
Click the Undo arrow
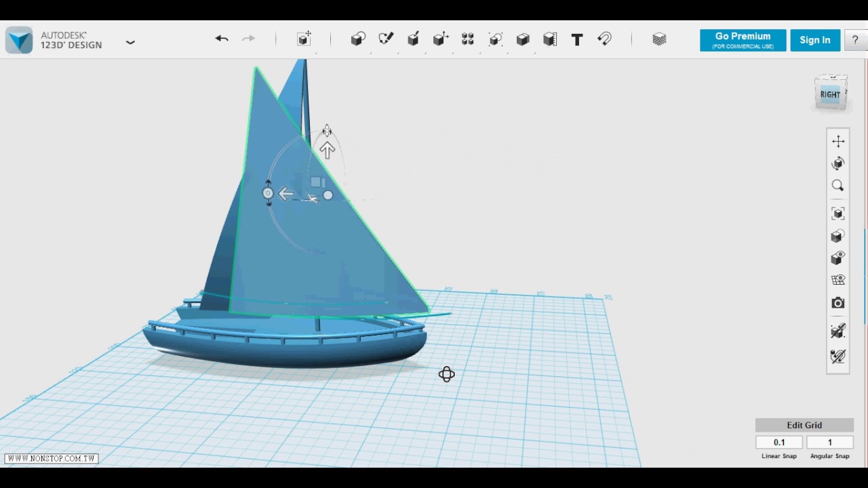(x=222, y=39)
